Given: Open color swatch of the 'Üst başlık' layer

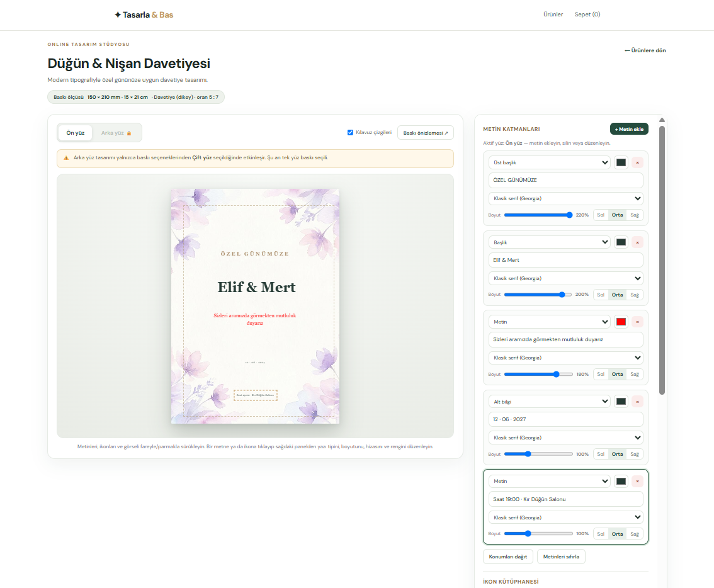Looking at the screenshot, I should click(621, 162).
